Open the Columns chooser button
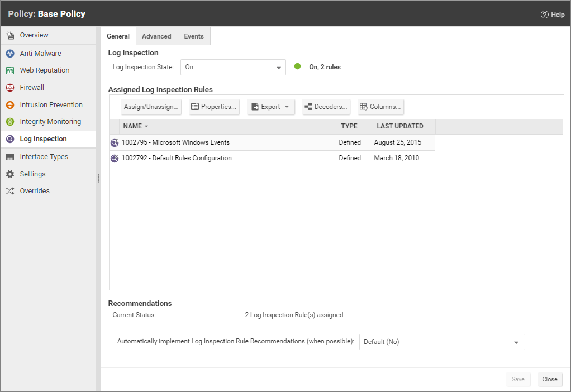The image size is (571, 392). 380,107
